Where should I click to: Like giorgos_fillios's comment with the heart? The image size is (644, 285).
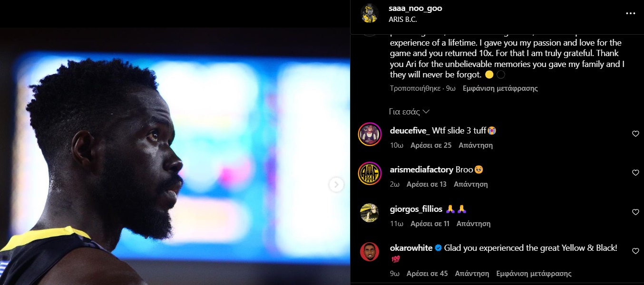coord(635,212)
